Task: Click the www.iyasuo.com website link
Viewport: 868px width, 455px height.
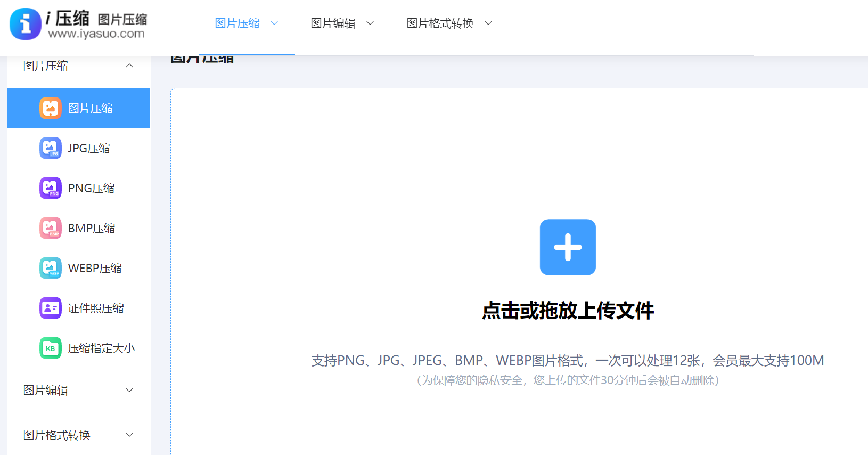Action: [96, 34]
